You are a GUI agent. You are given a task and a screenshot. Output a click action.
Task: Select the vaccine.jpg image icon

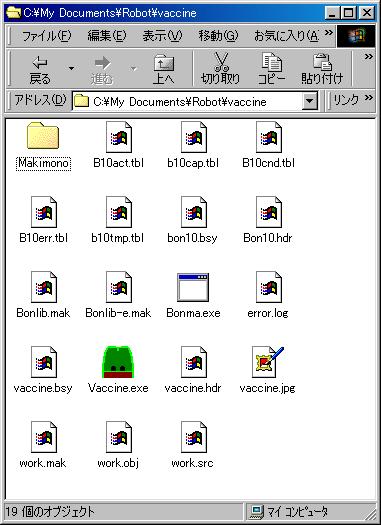tap(268, 362)
